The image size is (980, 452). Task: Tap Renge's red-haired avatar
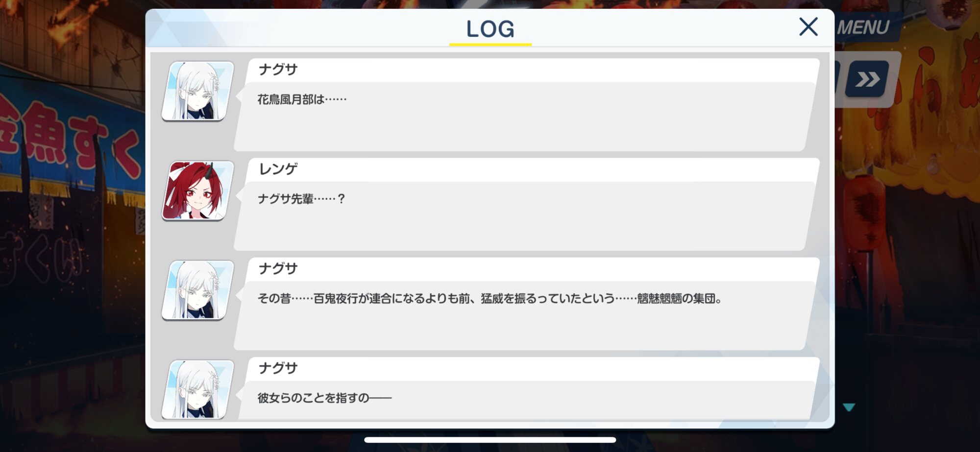pyautogui.click(x=197, y=190)
